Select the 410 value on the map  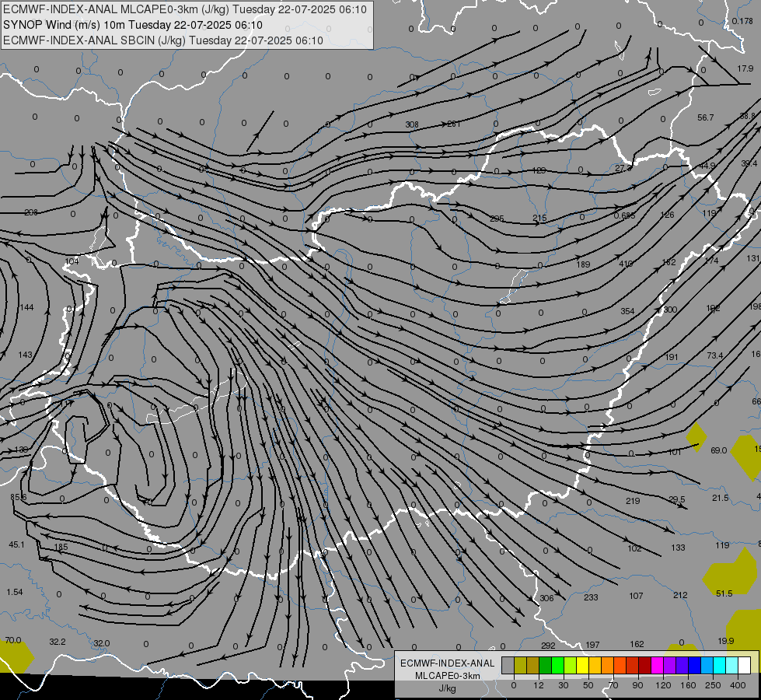click(x=626, y=264)
